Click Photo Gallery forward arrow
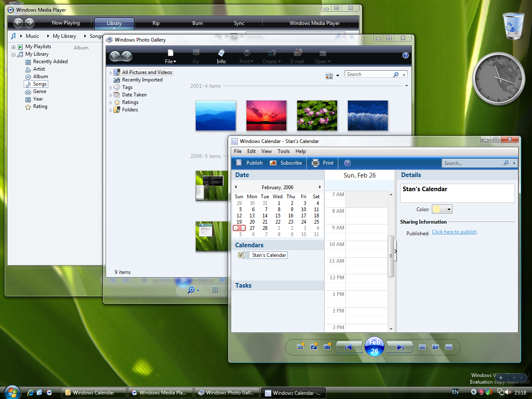Screen dimensions: 532x399 pos(127,55)
